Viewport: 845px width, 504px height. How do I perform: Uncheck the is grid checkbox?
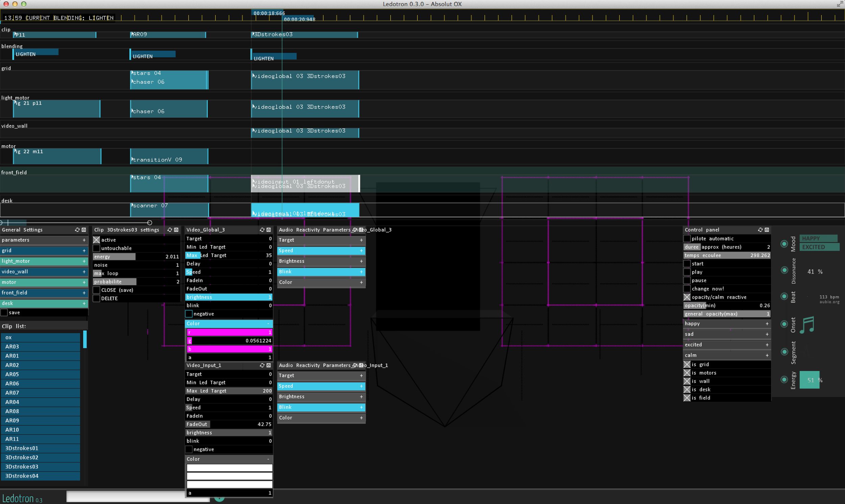pyautogui.click(x=687, y=364)
